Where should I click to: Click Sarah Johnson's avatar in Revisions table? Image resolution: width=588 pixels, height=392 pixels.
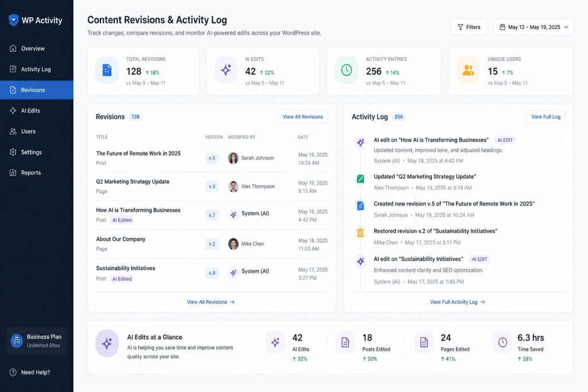pyautogui.click(x=233, y=158)
